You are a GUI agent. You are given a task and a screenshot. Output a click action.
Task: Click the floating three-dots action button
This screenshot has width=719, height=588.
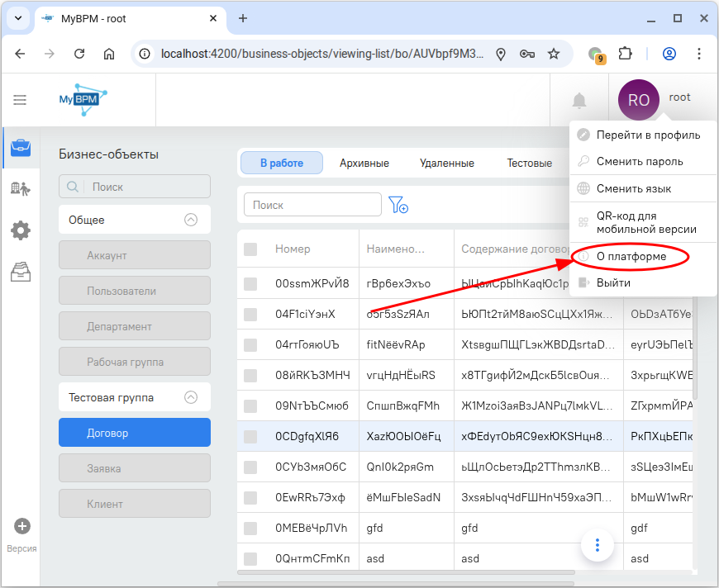pyautogui.click(x=598, y=545)
